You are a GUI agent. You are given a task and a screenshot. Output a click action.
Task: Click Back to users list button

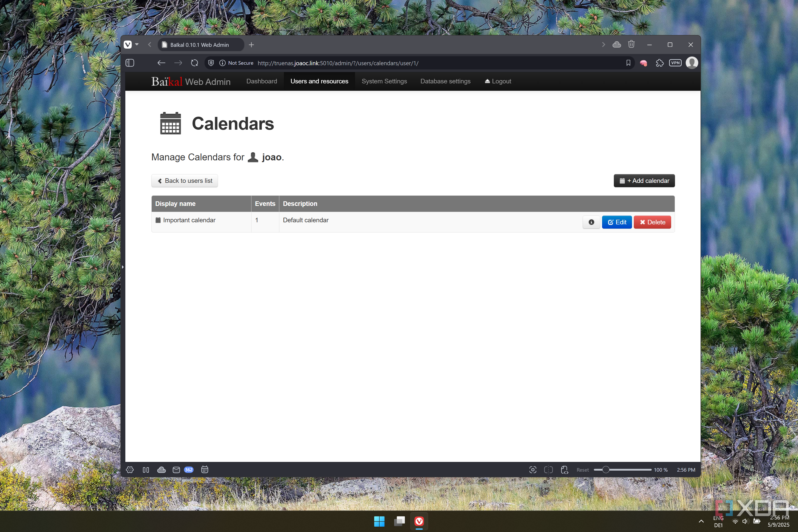pos(185,181)
